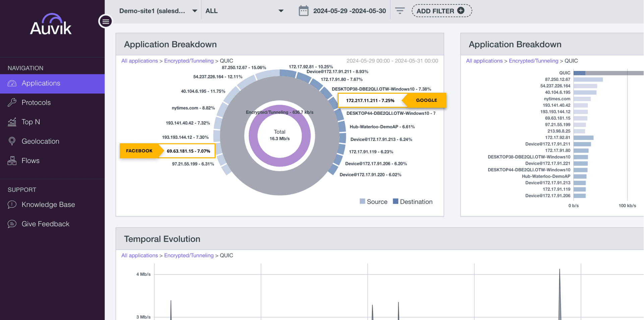The width and height of the screenshot is (644, 320).
Task: Open Knowledge Base via its icon
Action: point(12,205)
